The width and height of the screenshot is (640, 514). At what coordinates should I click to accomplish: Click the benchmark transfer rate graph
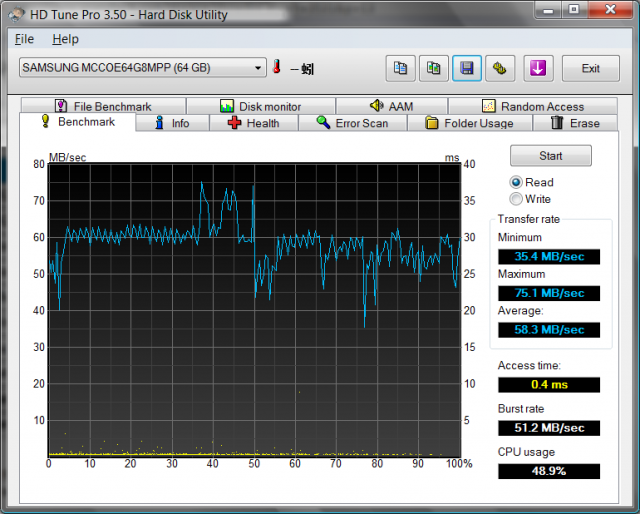(255, 310)
